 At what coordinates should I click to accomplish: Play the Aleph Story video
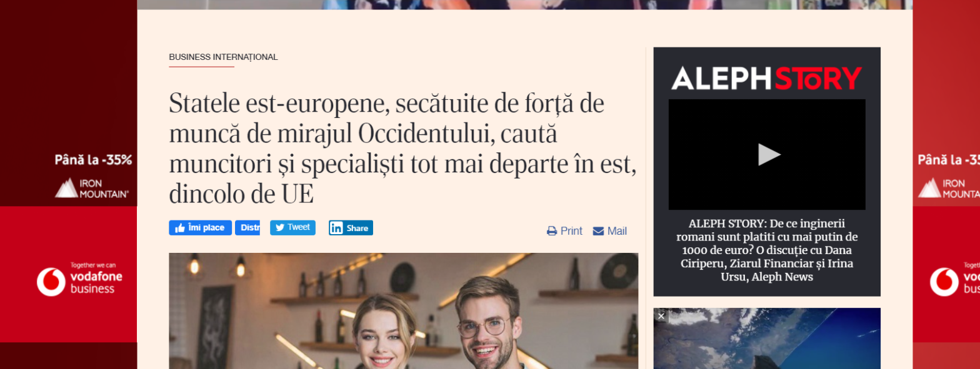pos(769,154)
